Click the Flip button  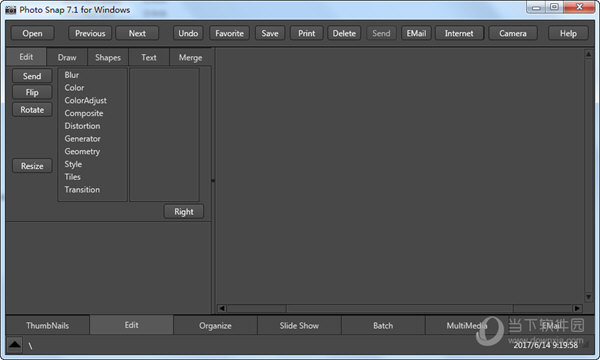(x=32, y=92)
